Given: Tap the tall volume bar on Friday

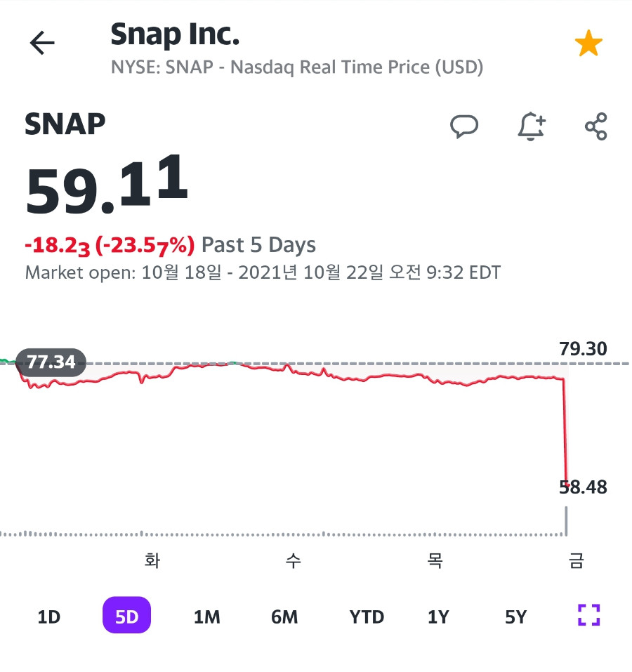Looking at the screenshot, I should pos(566,521).
